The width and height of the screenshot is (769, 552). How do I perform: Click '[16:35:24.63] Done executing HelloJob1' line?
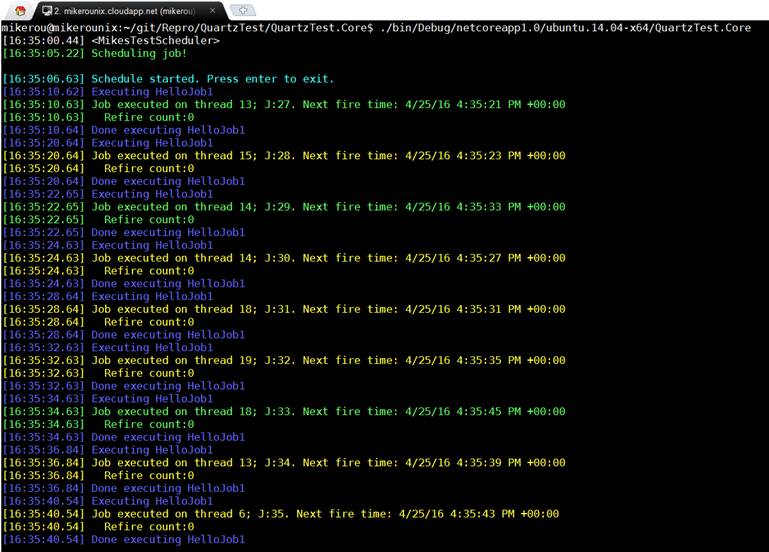pos(124,283)
